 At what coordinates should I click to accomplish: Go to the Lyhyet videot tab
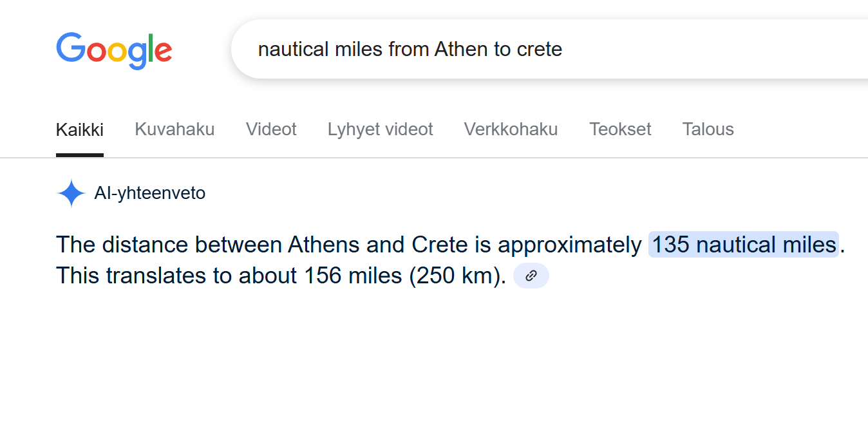[381, 129]
